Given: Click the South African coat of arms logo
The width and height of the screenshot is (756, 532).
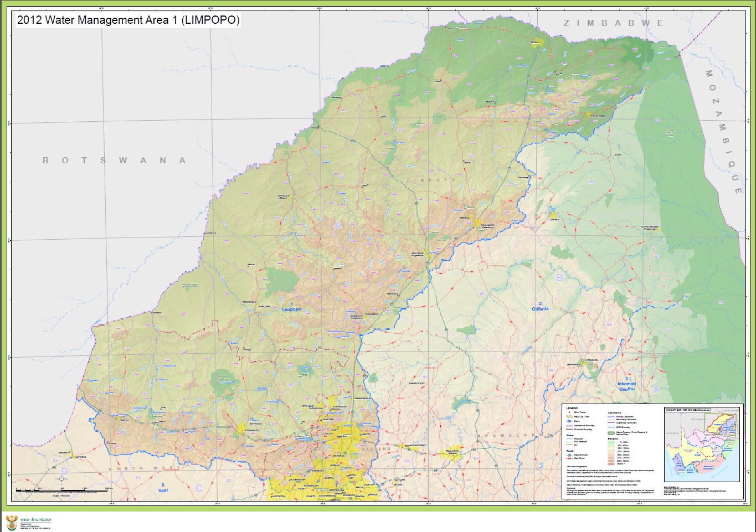Looking at the screenshot, I should click(11, 522).
